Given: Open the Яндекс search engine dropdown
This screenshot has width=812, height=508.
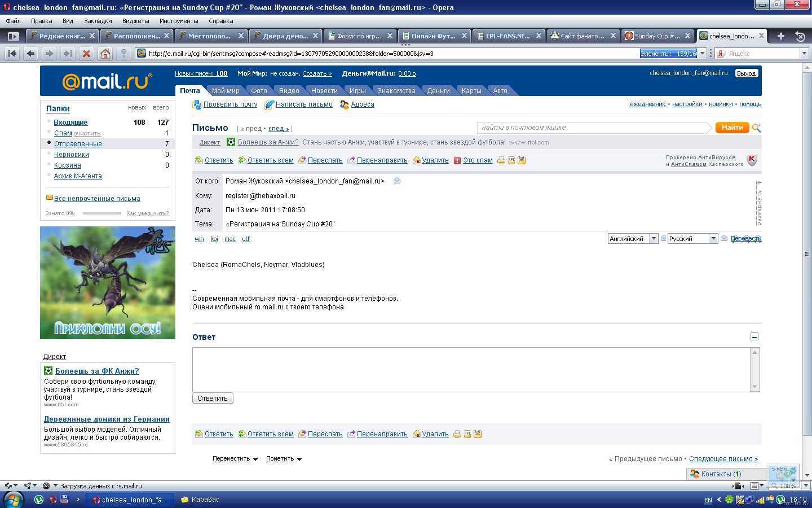Looking at the screenshot, I should 804,54.
